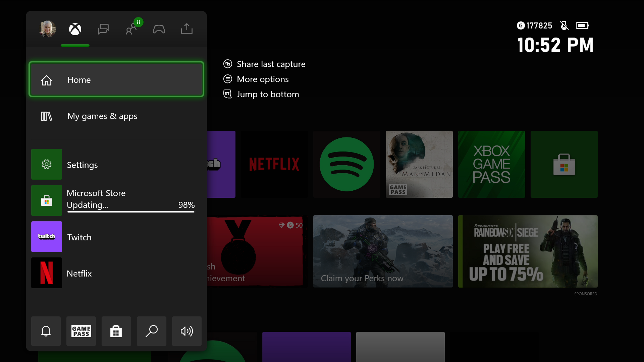Click the purple Twitch icon
Viewport: 644px width, 362px height.
(x=46, y=237)
